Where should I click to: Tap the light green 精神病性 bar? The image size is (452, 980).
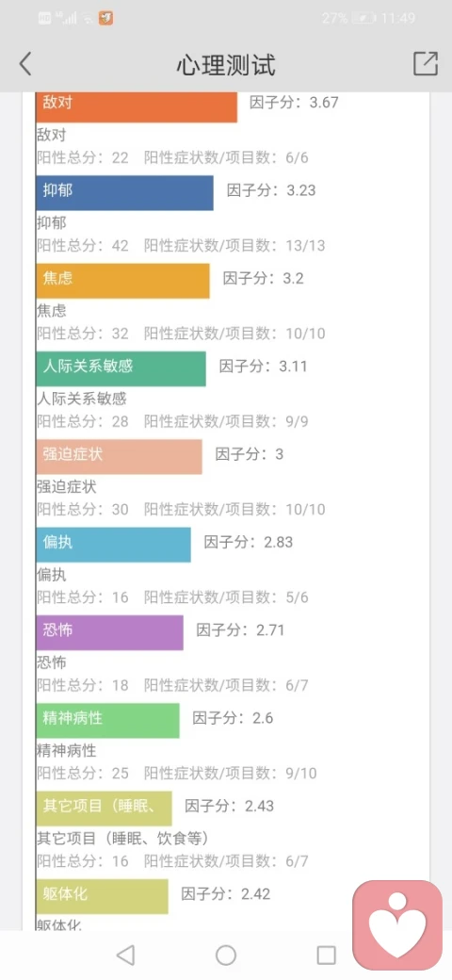108,721
